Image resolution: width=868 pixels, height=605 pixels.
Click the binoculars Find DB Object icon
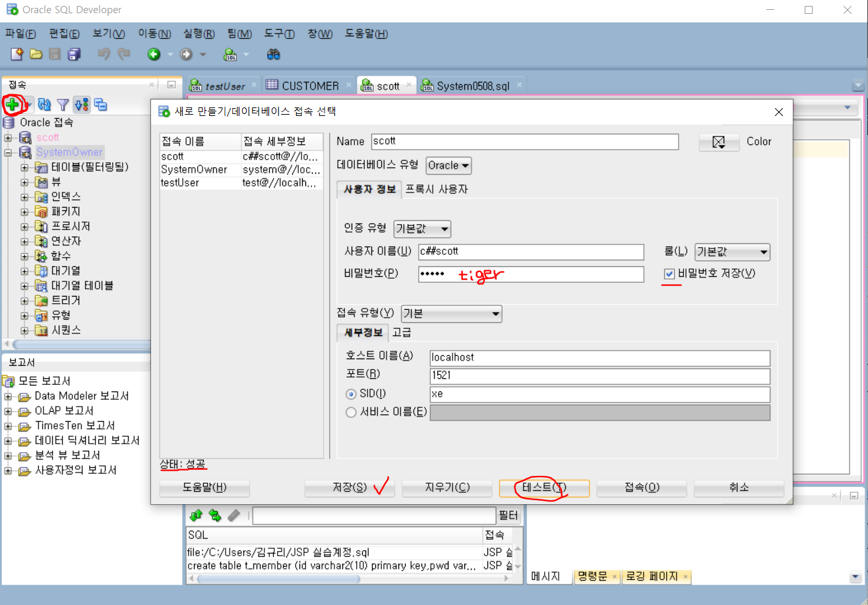click(274, 54)
